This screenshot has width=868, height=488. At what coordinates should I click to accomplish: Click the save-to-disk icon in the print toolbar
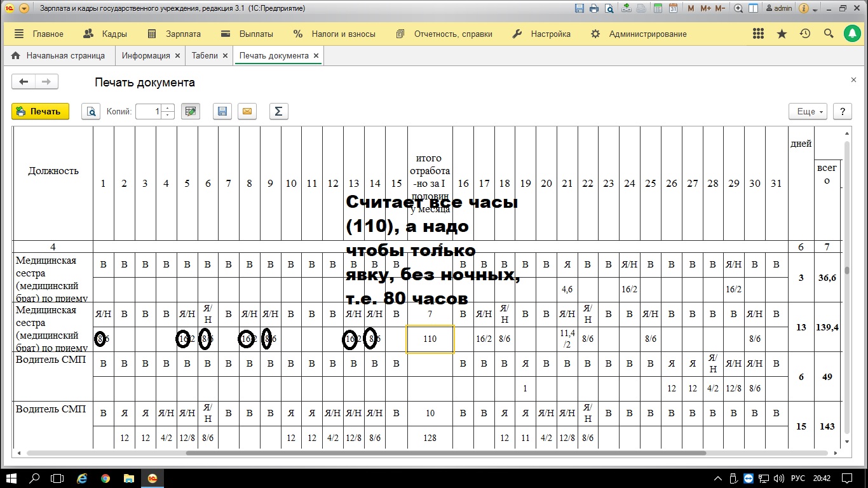pyautogui.click(x=222, y=111)
